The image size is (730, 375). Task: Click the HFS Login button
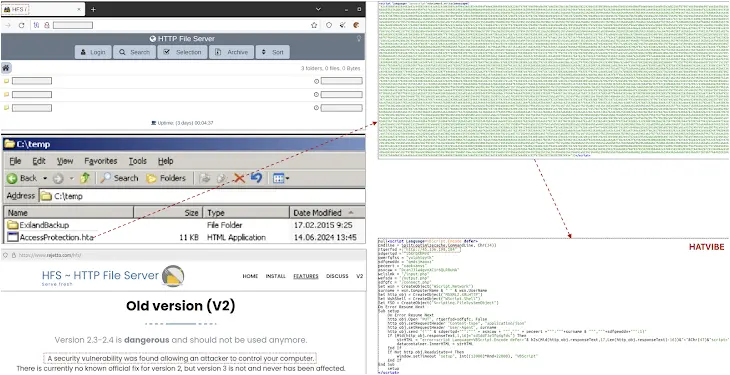point(93,52)
